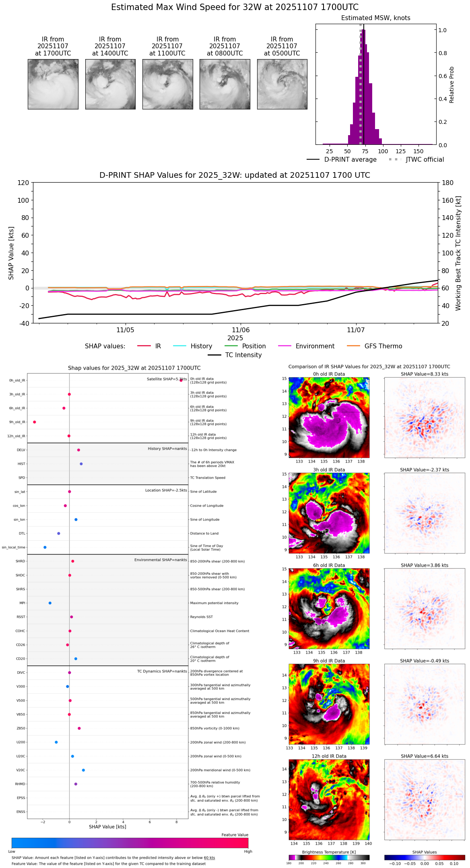Click the Estimated MSW histogram plot
470x868 pixels.
coord(376,84)
